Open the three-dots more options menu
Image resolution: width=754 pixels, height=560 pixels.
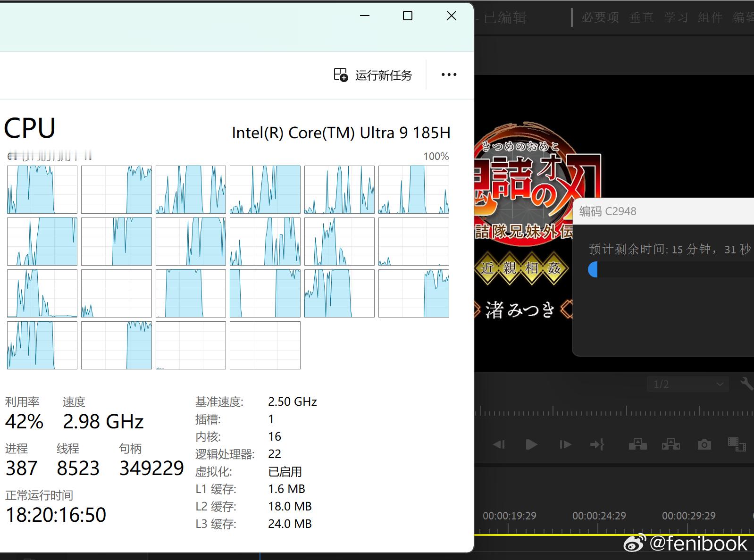pyautogui.click(x=449, y=75)
